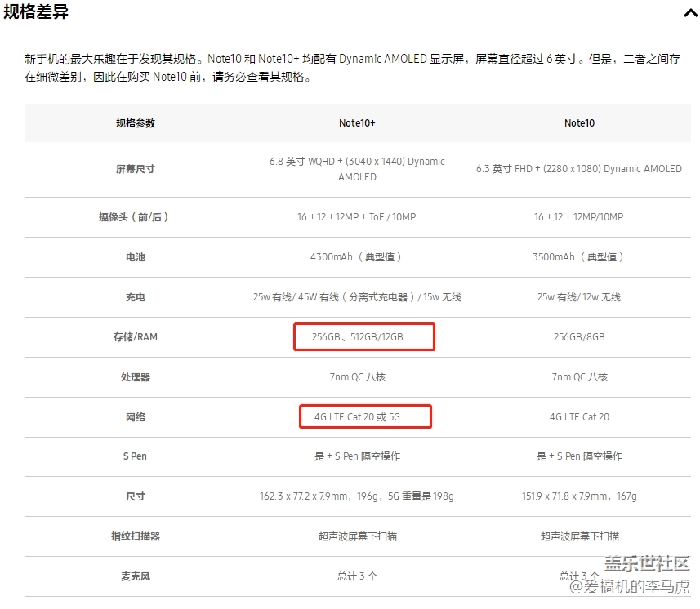The height and width of the screenshot is (609, 700).
Task: Select the Note10+ column header
Action: 357,123
